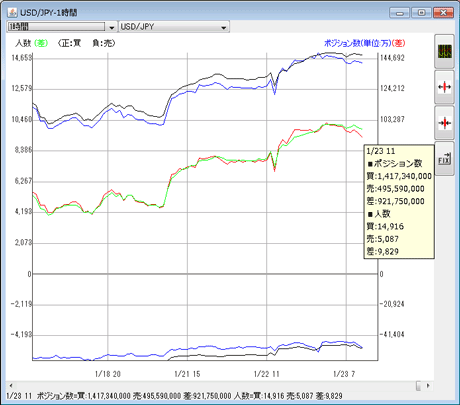Click the 1/22 11 time axis label
This screenshot has width=460, height=405.
[267, 374]
